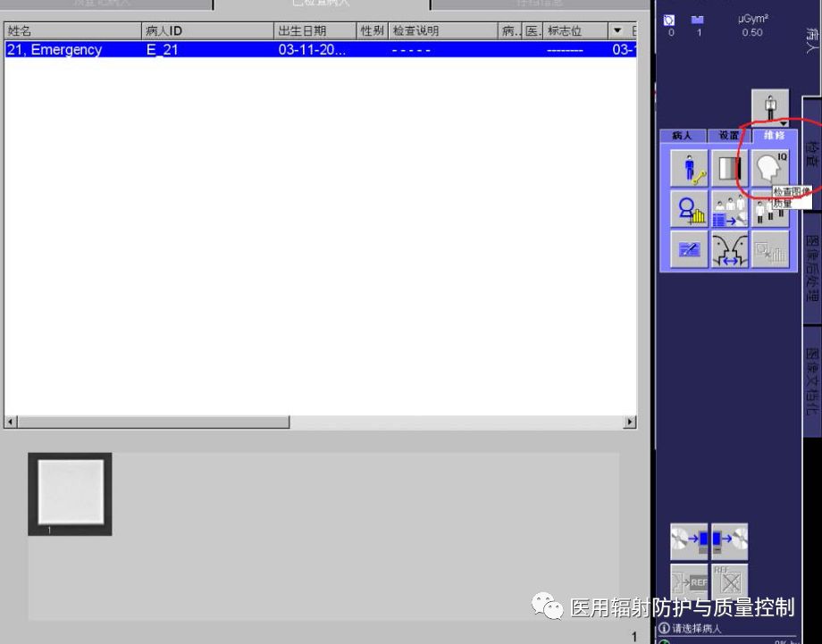Open the Check Image Quality IQ head icon
This screenshot has height=644, width=822.
(769, 168)
